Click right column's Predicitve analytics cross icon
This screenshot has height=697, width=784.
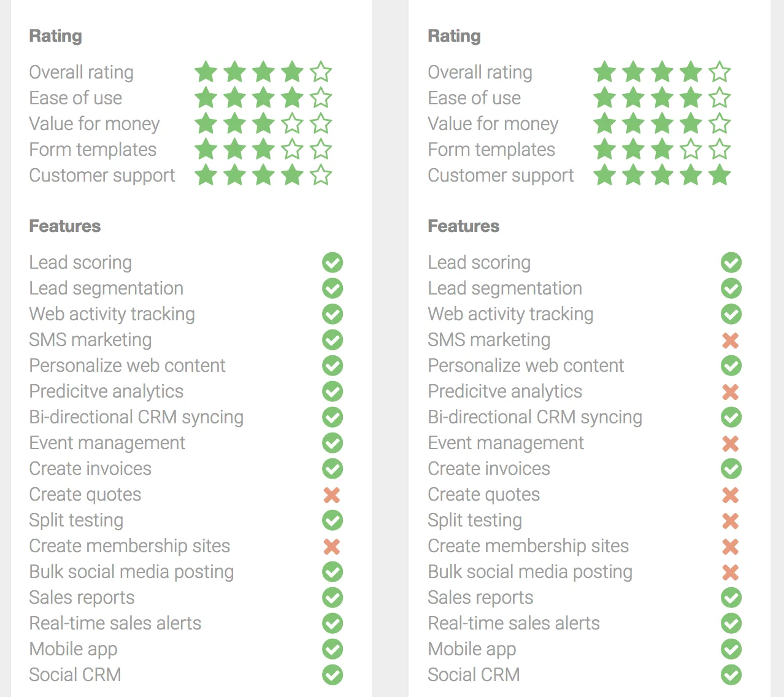pos(731,391)
